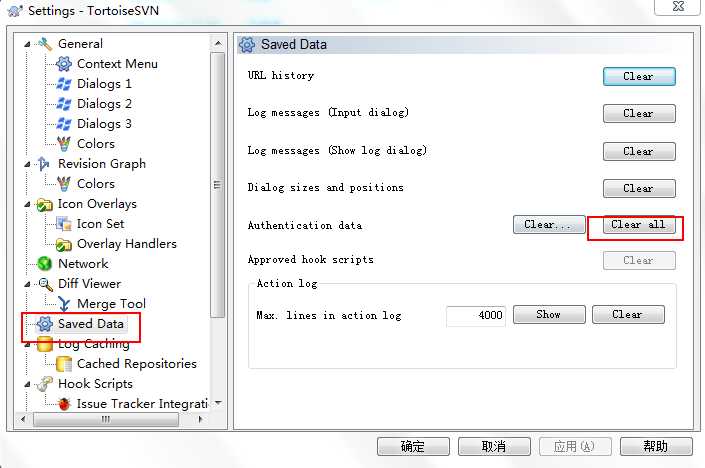The width and height of the screenshot is (705, 468).
Task: Click tree vertical scrollbar up arrow
Action: tap(218, 43)
